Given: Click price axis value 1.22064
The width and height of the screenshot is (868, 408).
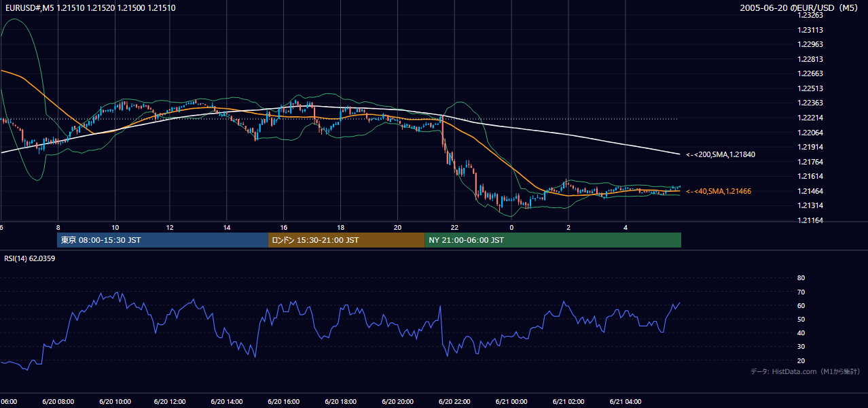Looking at the screenshot, I should (810, 132).
